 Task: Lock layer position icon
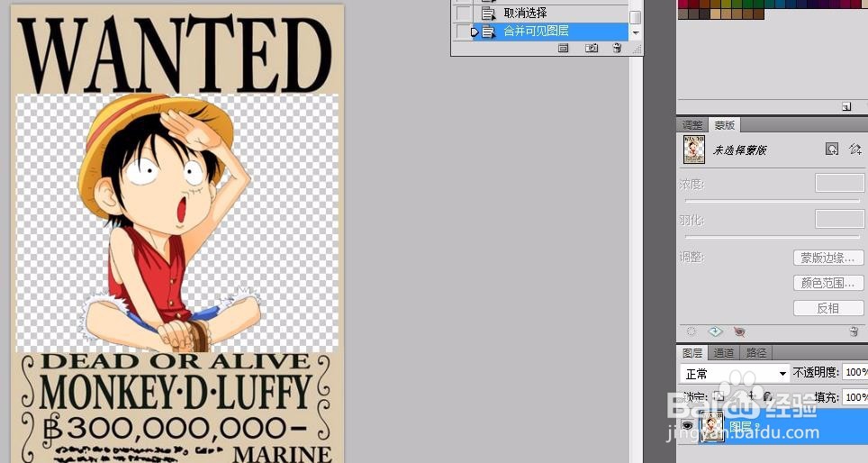click(751, 396)
